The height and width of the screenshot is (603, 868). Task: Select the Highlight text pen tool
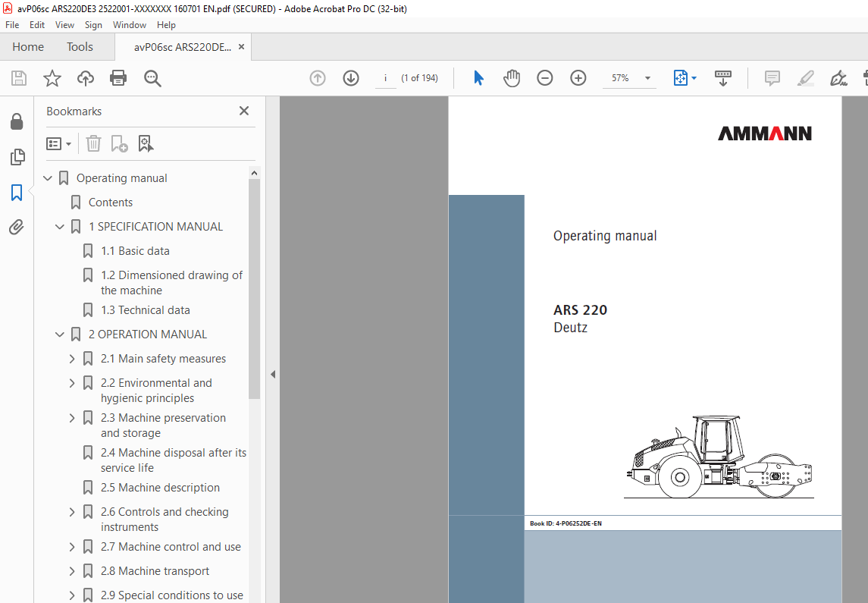(805, 78)
